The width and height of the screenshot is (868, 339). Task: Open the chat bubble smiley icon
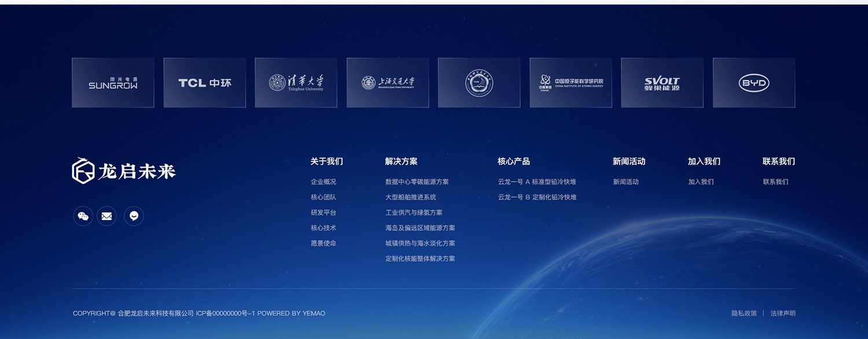tap(134, 216)
